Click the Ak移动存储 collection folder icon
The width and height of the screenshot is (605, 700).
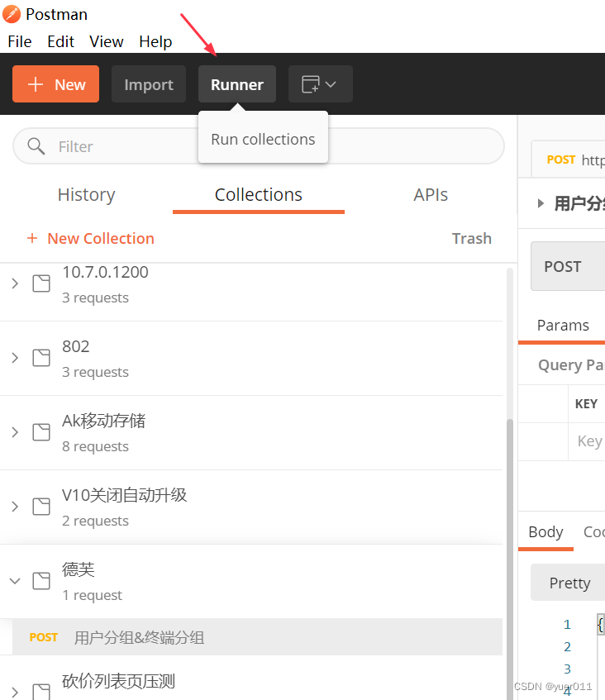click(41, 432)
